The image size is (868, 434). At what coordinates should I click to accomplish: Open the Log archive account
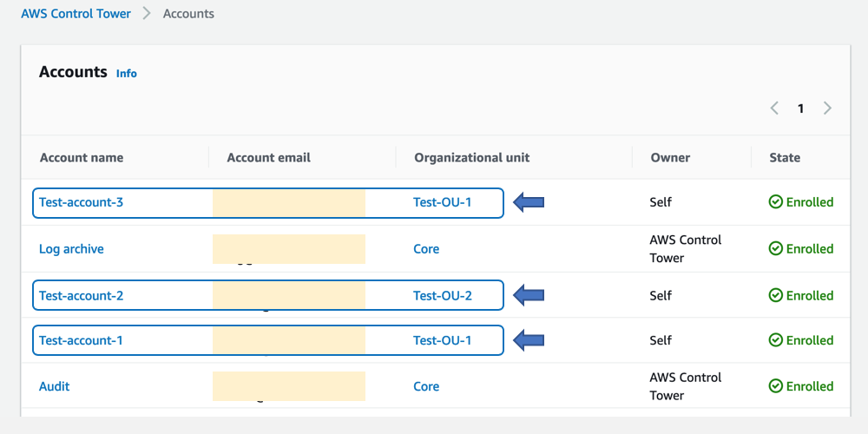tap(71, 249)
